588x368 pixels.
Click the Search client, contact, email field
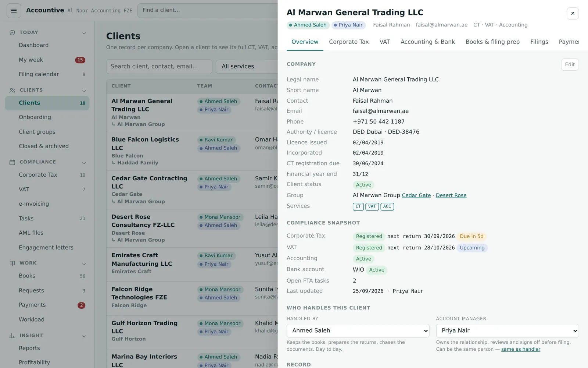pos(159,67)
